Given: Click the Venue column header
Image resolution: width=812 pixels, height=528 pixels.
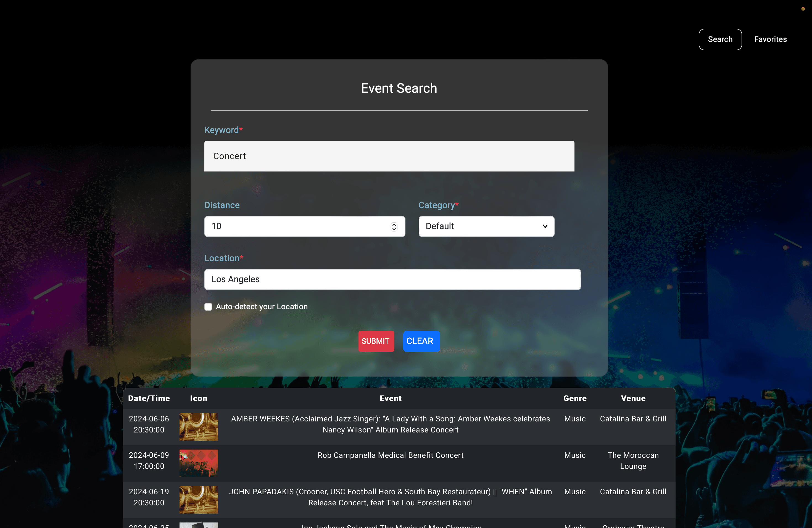Looking at the screenshot, I should click(x=633, y=398).
